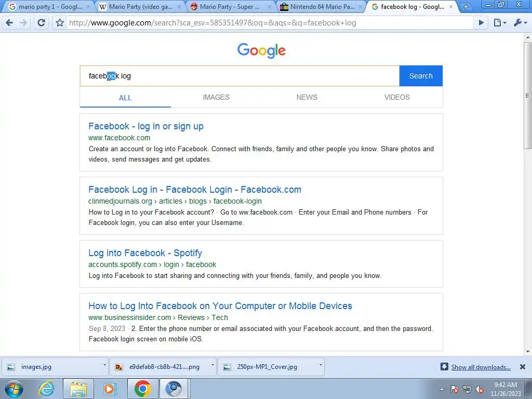Open downloaded file e9defab8-cb8b-421....png

[x=159, y=367]
